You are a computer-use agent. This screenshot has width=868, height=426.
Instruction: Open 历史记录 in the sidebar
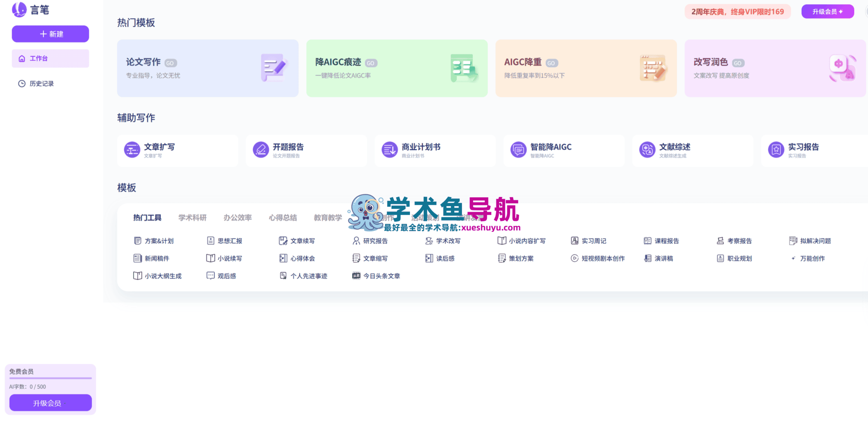point(50,83)
